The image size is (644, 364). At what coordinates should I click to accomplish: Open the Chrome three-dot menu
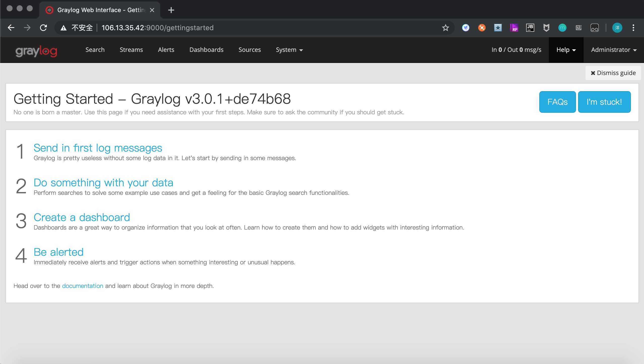coord(633,28)
